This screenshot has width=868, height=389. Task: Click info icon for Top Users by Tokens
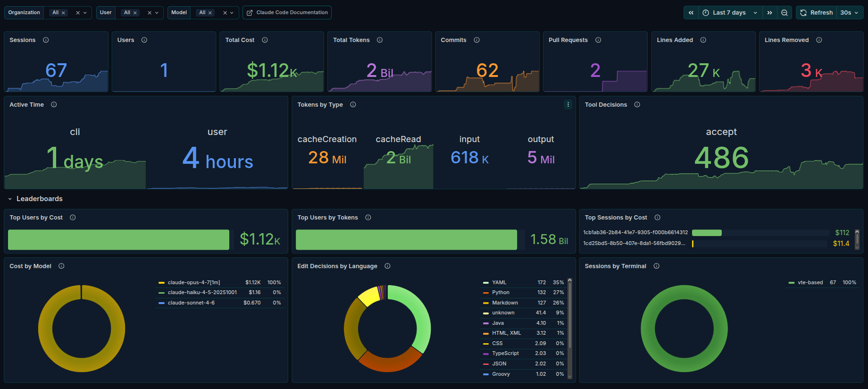pos(368,218)
